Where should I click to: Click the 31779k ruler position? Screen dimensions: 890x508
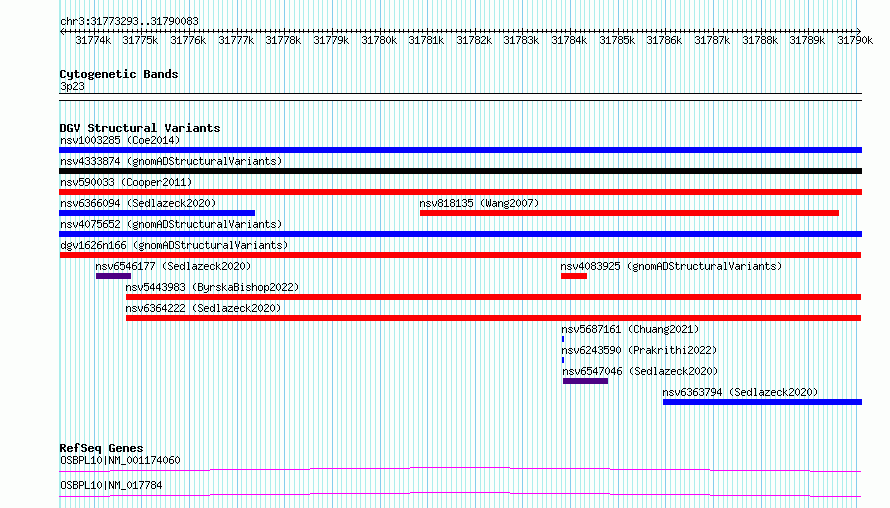click(x=331, y=40)
